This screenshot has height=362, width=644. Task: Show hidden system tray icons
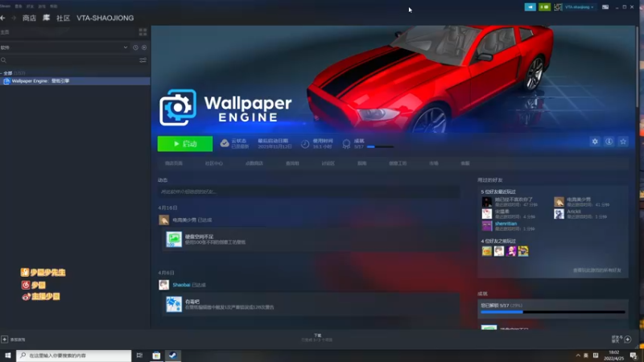pyautogui.click(x=578, y=356)
